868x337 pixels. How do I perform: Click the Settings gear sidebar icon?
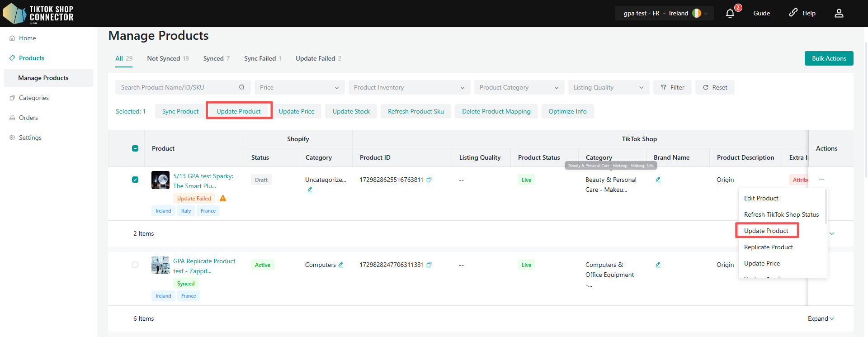[12, 138]
